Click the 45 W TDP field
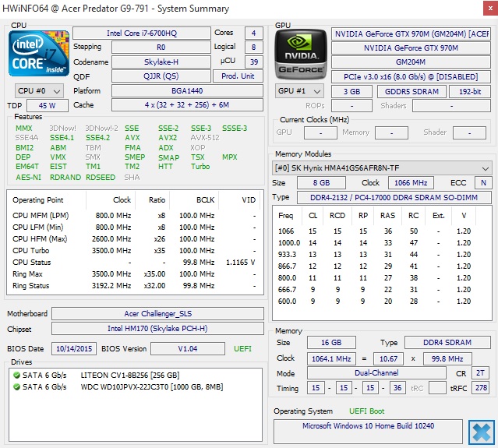The height and width of the screenshot is (448, 498). tap(48, 105)
